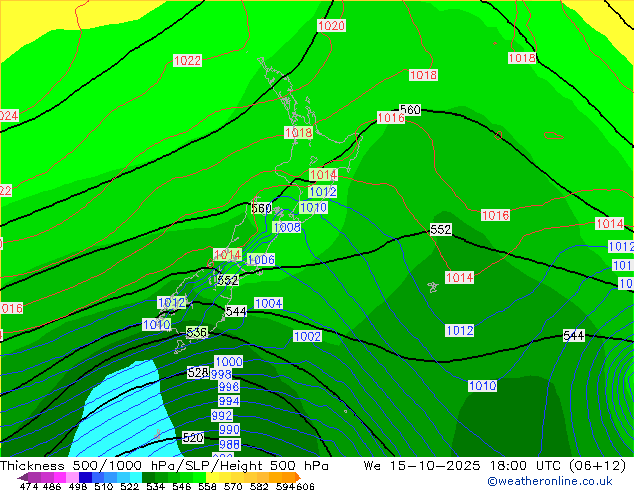Click the blue 1008 isobar label
634x490 pixels.
(287, 227)
